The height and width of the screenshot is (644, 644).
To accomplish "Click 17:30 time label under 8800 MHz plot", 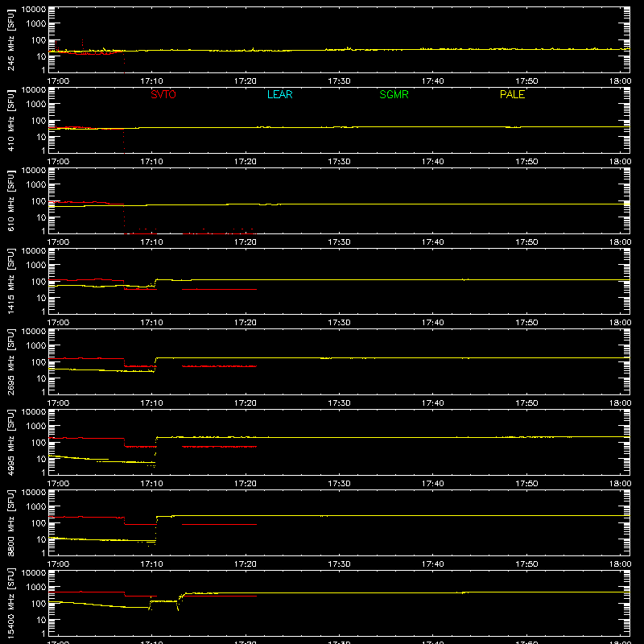I will 339,564.
